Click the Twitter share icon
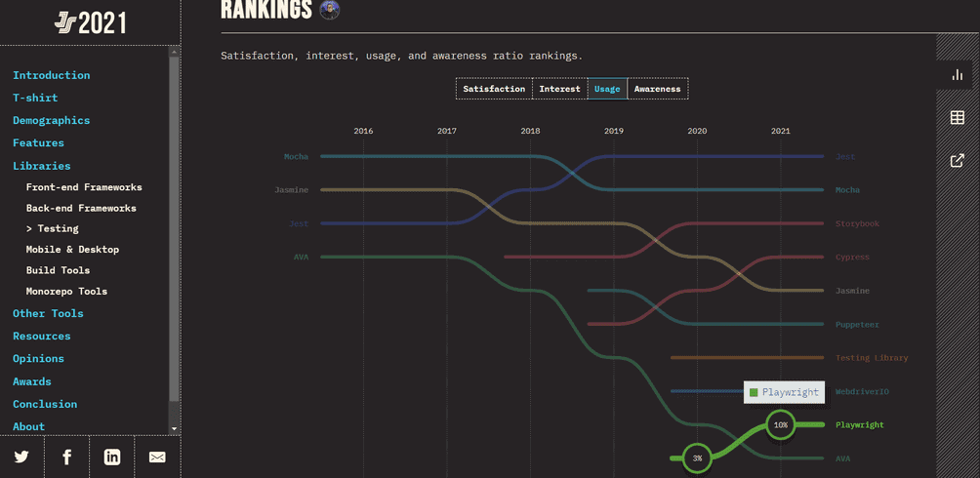Screen dimensions: 980x478 click(x=21, y=457)
